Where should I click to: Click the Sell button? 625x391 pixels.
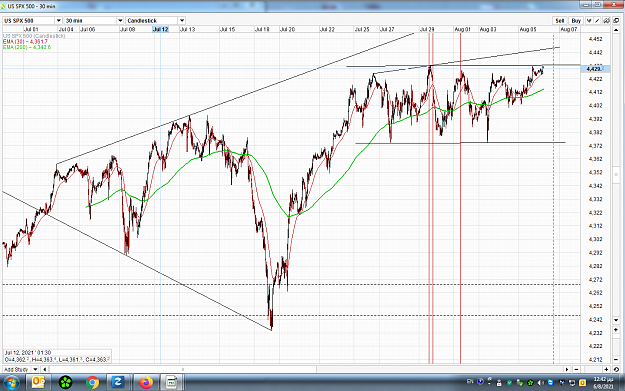point(560,20)
